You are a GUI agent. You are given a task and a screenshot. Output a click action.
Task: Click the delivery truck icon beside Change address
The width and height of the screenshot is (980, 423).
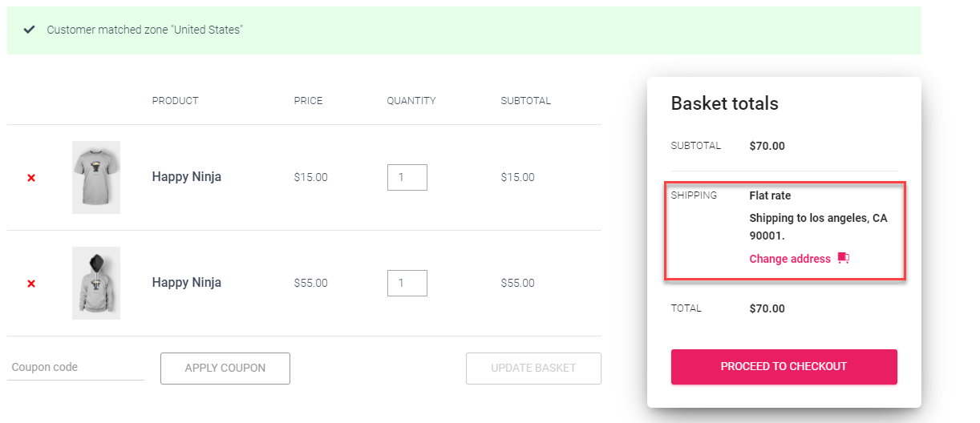point(843,259)
